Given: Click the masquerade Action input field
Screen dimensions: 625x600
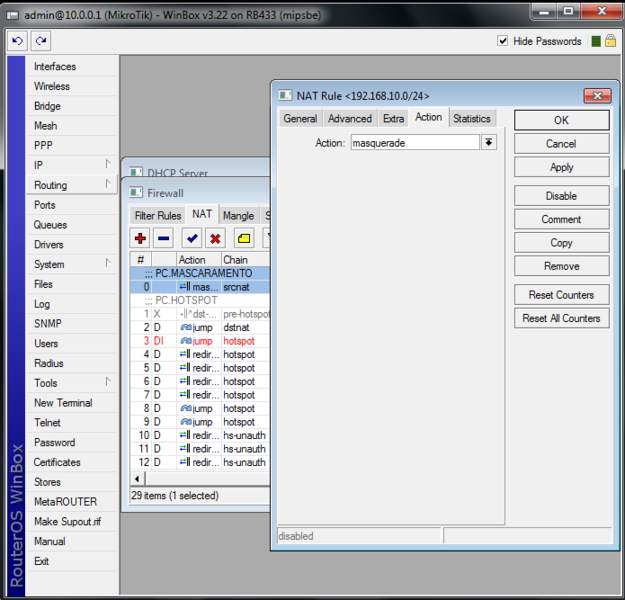Looking at the screenshot, I should pos(413,143).
